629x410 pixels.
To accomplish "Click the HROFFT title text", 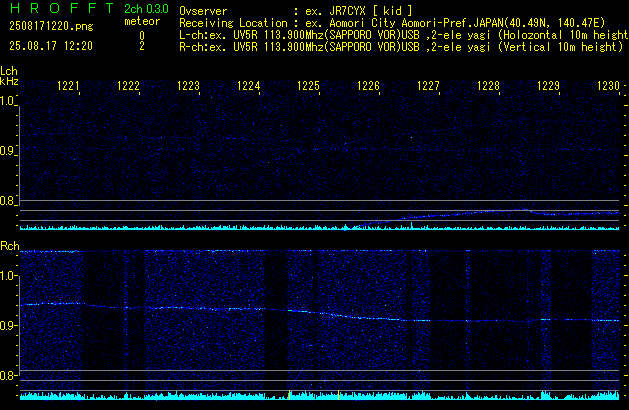I will pos(62,8).
